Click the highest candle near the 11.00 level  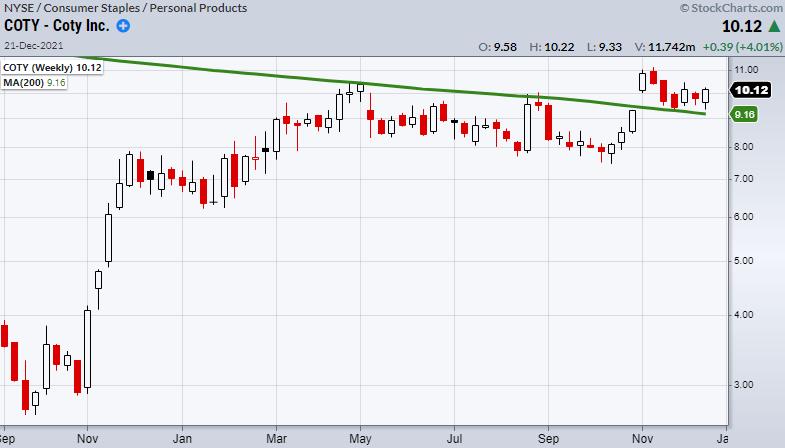point(653,76)
